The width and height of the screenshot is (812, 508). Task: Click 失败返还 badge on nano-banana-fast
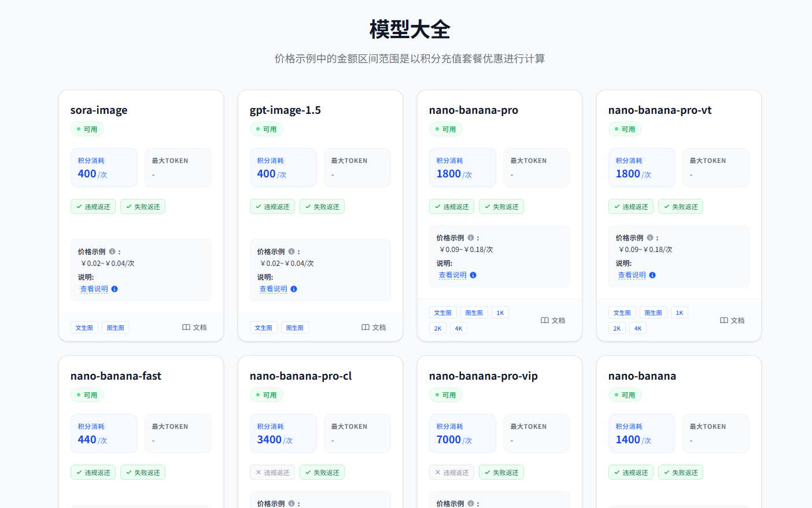pyautogui.click(x=143, y=472)
